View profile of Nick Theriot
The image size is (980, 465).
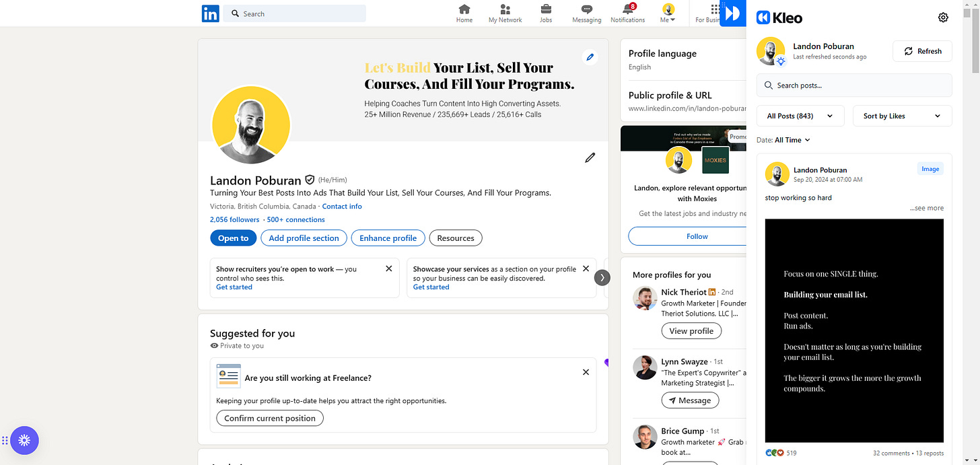691,331
